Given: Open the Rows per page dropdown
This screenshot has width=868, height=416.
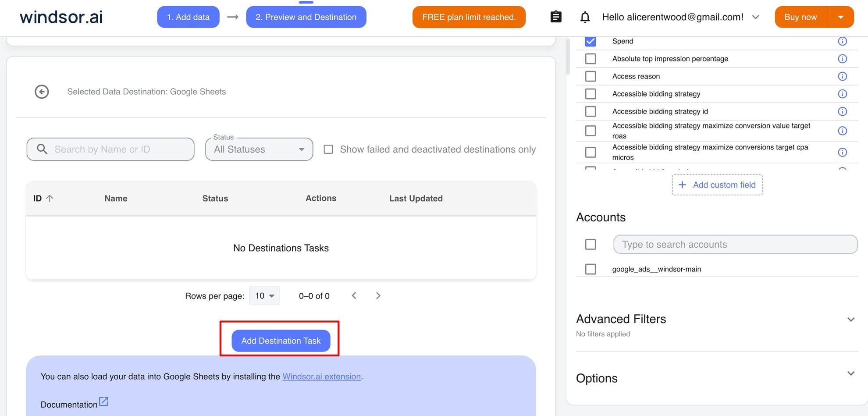Looking at the screenshot, I should point(263,295).
